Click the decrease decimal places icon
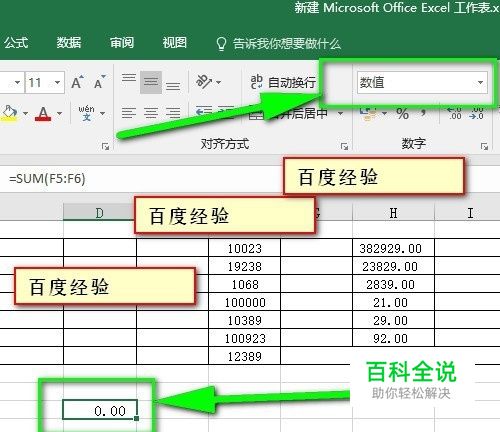 point(476,113)
